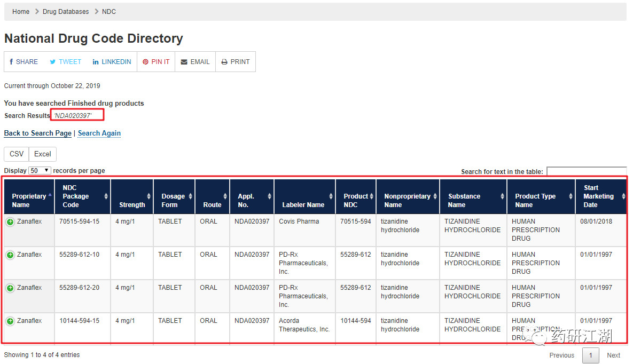
Task: Export results with CSV button
Action: [x=17, y=154]
